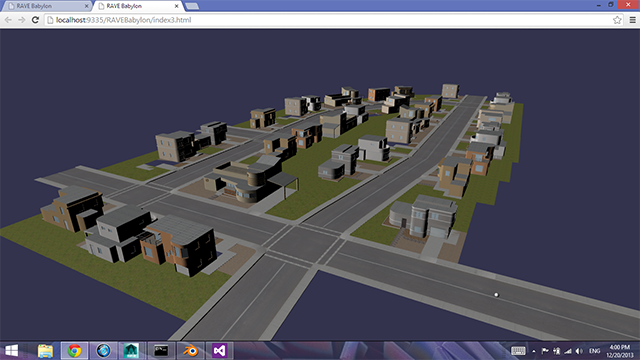The width and height of the screenshot is (640, 360).
Task: Click the browser back arrow
Action: tap(8, 20)
